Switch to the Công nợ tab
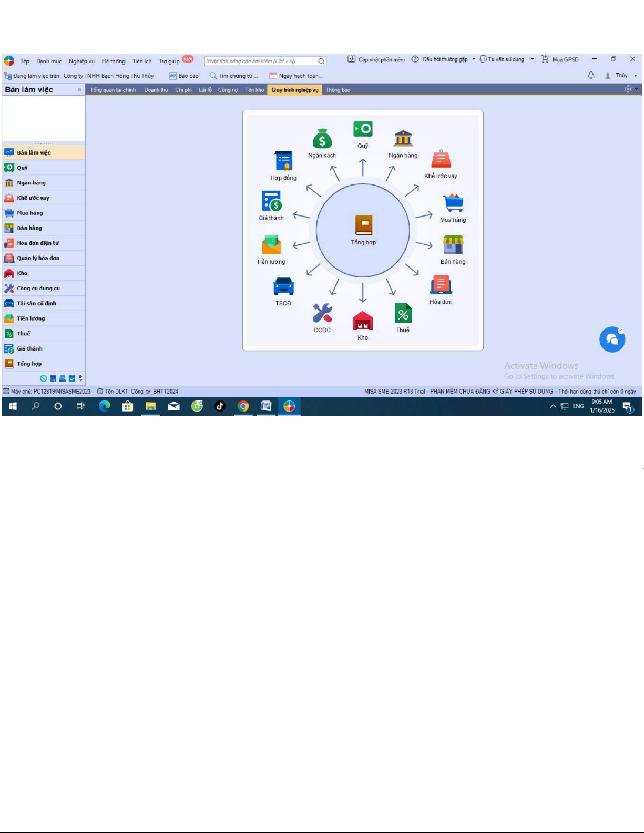This screenshot has height=833, width=644. 228,90
